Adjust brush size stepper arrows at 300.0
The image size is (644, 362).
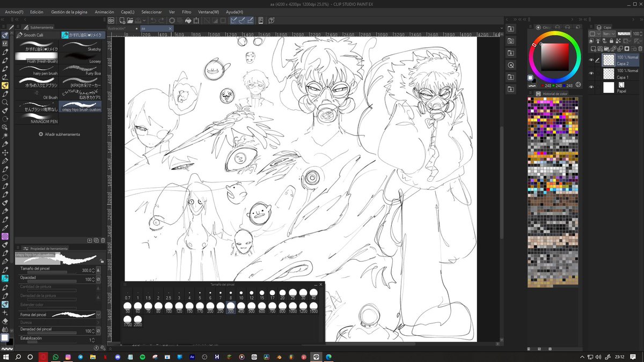(x=93, y=270)
